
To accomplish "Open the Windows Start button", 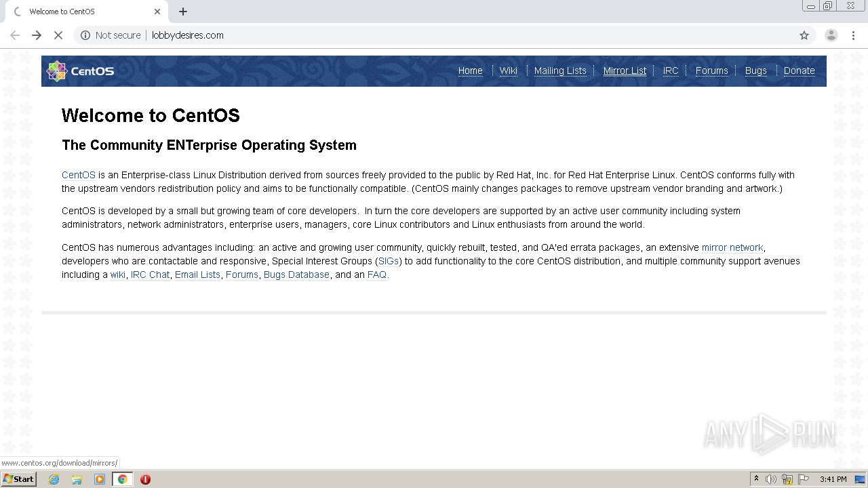I will tap(18, 479).
